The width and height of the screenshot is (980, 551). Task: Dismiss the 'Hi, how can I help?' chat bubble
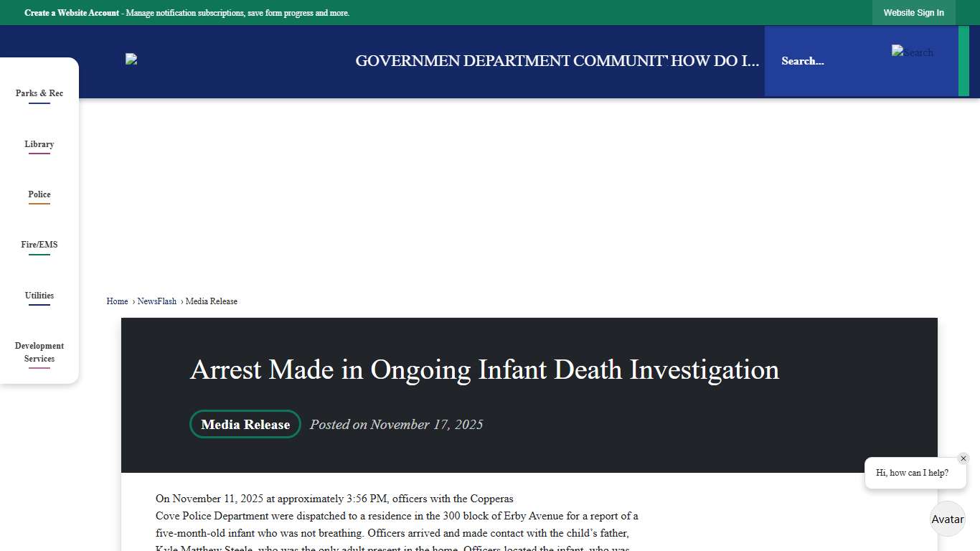[x=963, y=458]
